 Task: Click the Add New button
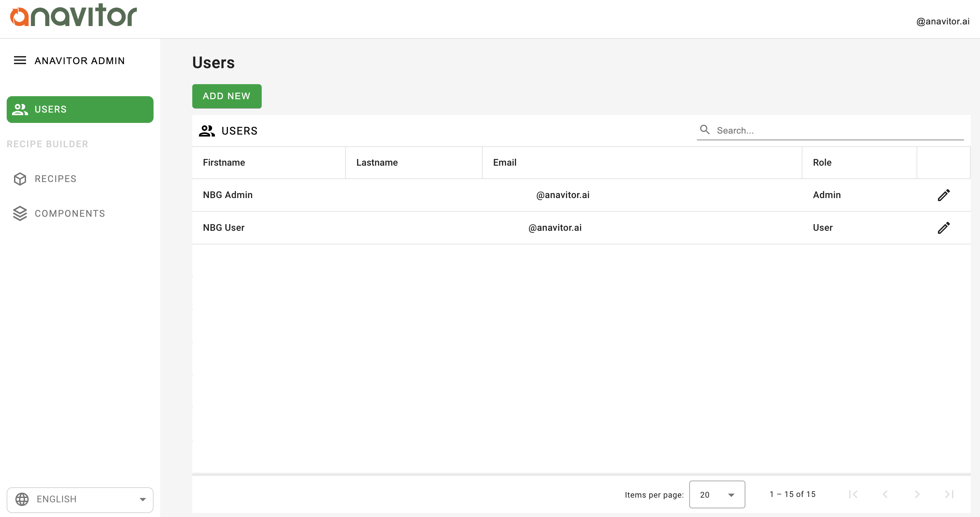click(227, 96)
